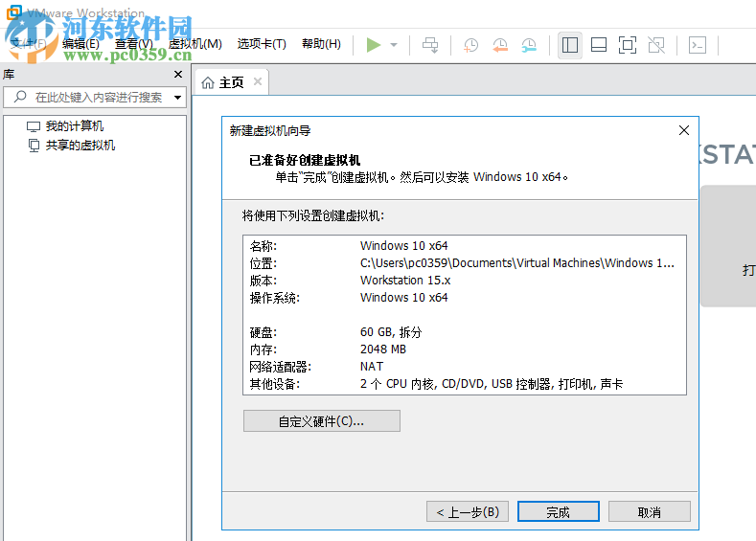Click the shared VM icon beside 共享的虚拟机
The width and height of the screenshot is (756, 541).
(34, 146)
